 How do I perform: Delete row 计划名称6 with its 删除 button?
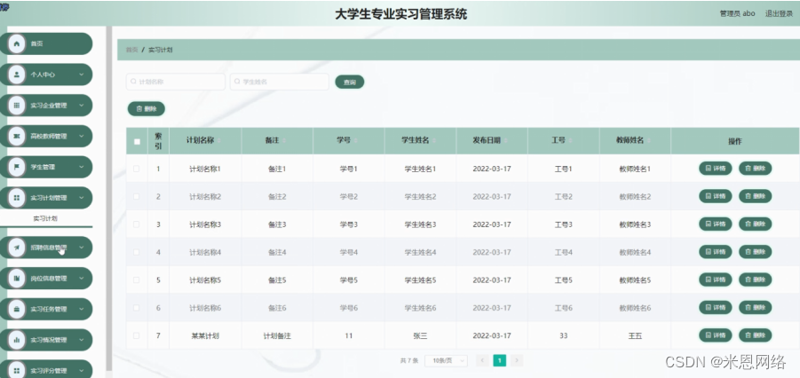tap(755, 307)
